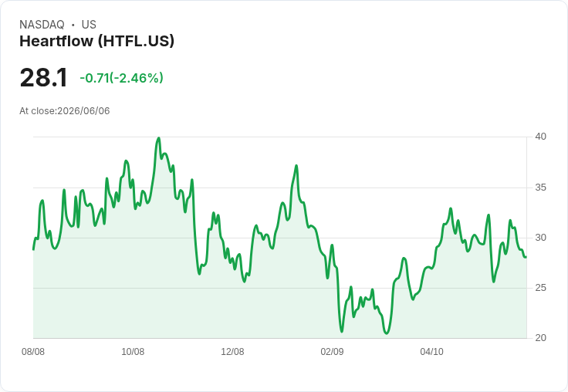
Task: Click the 10/08 date axis label
Action: 133,351
